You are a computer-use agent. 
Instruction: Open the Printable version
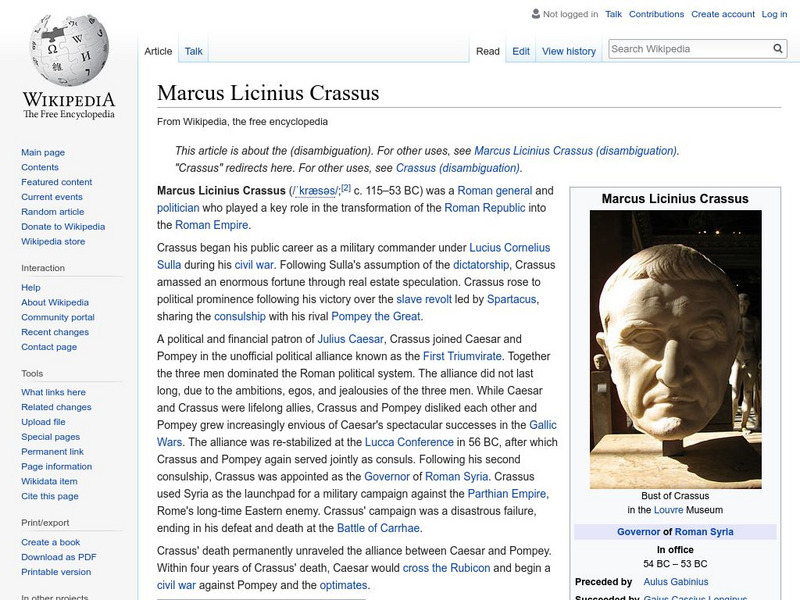coord(56,571)
